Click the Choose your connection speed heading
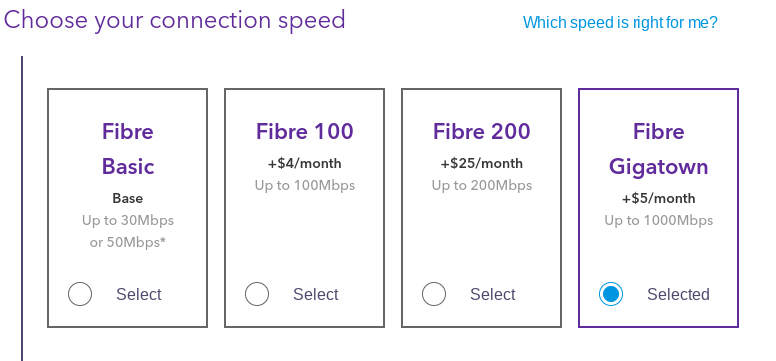Screen dimensions: 776x361 (x=174, y=20)
